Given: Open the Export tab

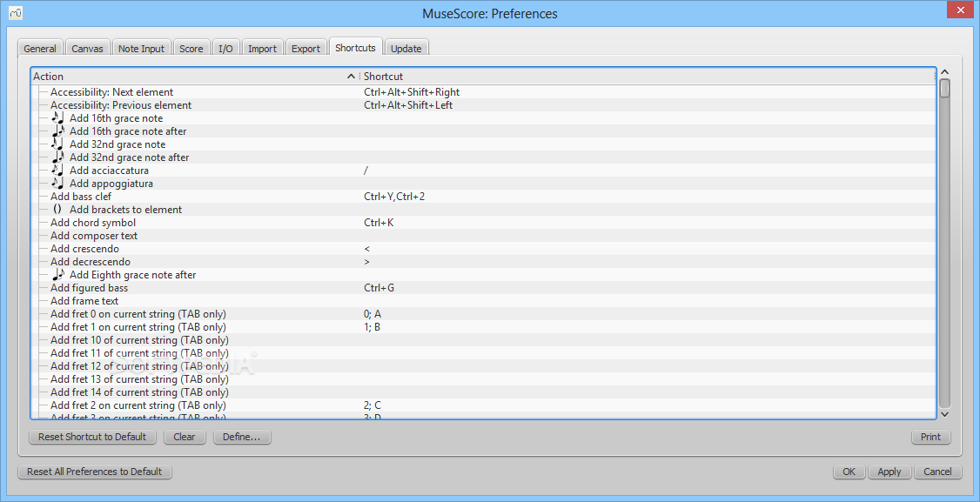Looking at the screenshot, I should pos(305,49).
